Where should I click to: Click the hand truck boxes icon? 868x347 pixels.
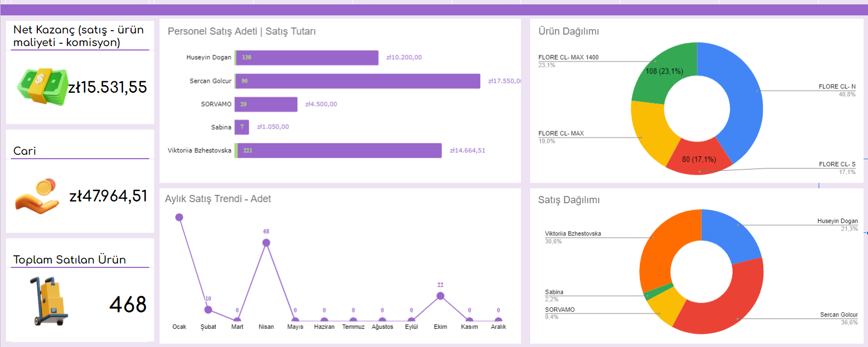pyautogui.click(x=49, y=301)
